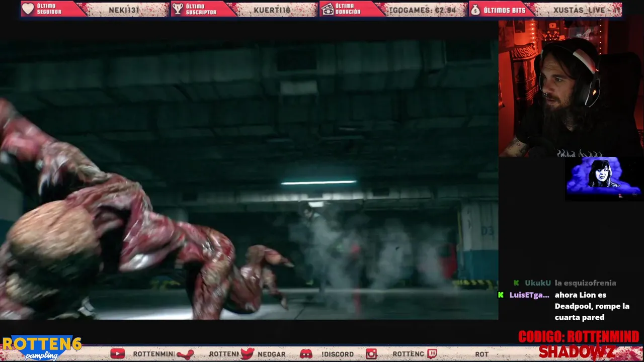Viewport: 644px width, 362px height.
Task: Click the Instagram icon in bottom bar
Action: click(x=371, y=354)
